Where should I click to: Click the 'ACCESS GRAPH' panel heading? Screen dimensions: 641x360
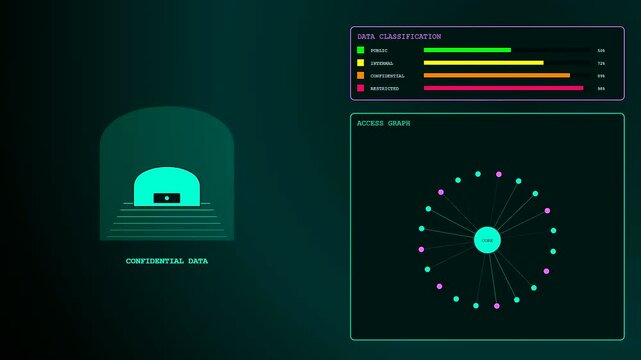pos(383,123)
